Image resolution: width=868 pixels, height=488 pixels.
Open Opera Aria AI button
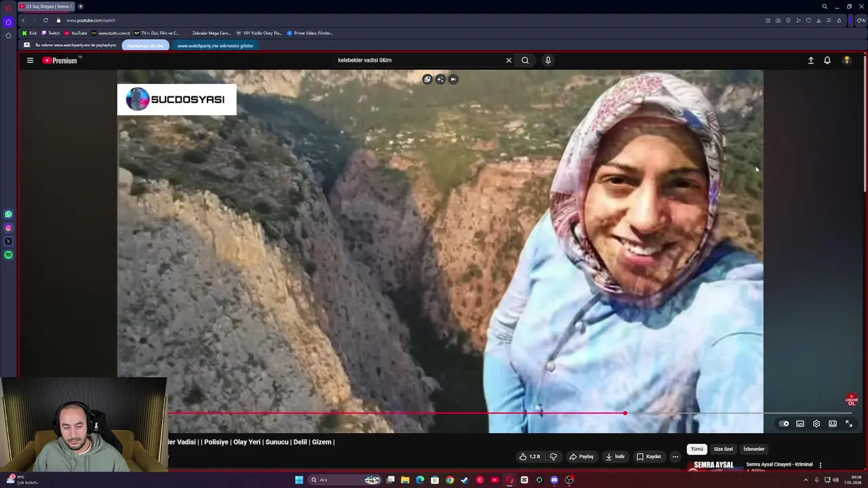pos(861,20)
